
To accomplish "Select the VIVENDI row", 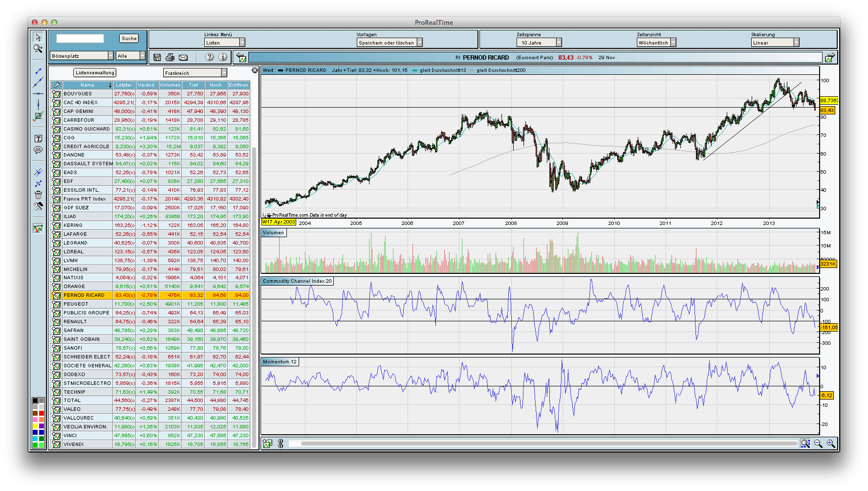I will coord(150,445).
